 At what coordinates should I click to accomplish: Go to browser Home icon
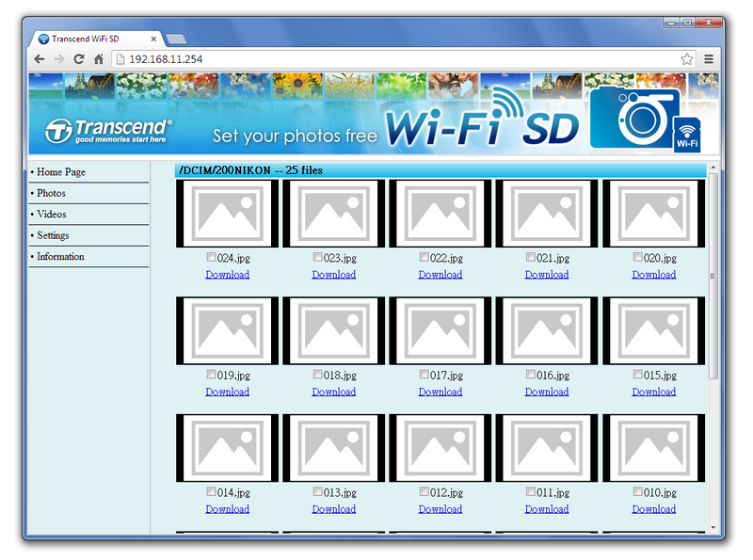(99, 58)
